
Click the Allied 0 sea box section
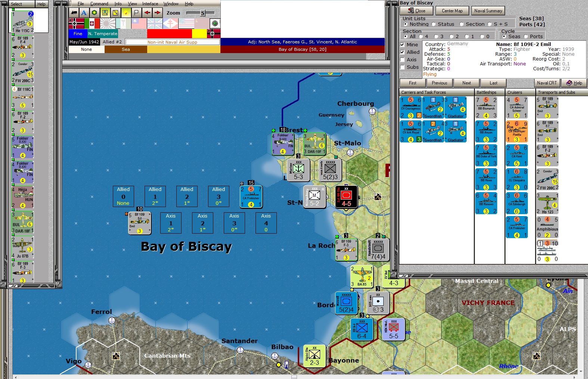tap(123, 196)
